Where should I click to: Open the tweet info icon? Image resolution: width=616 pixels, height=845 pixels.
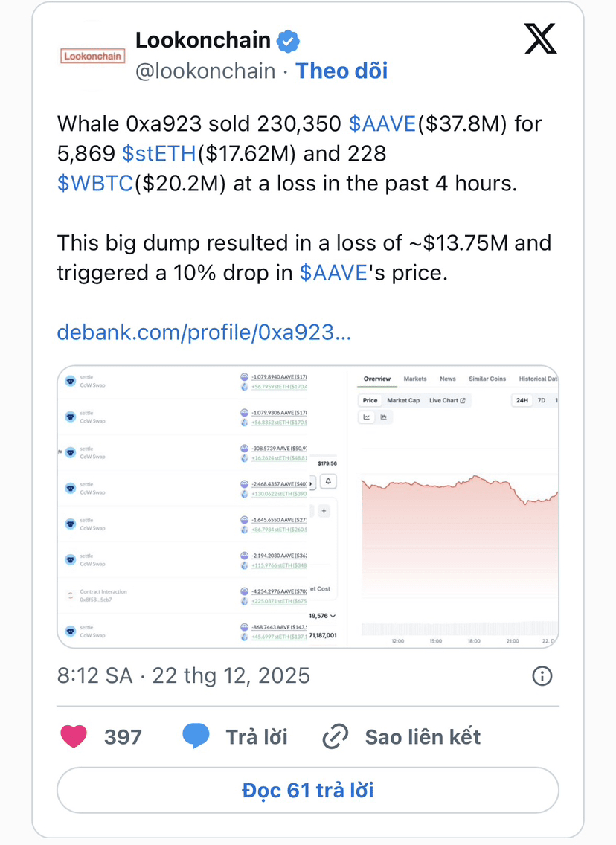click(x=542, y=675)
